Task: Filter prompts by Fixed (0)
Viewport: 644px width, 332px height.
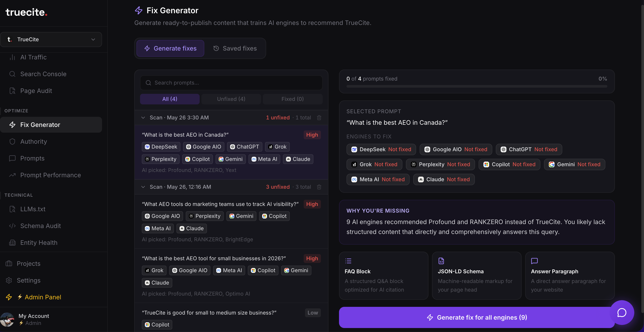Action: point(292,99)
